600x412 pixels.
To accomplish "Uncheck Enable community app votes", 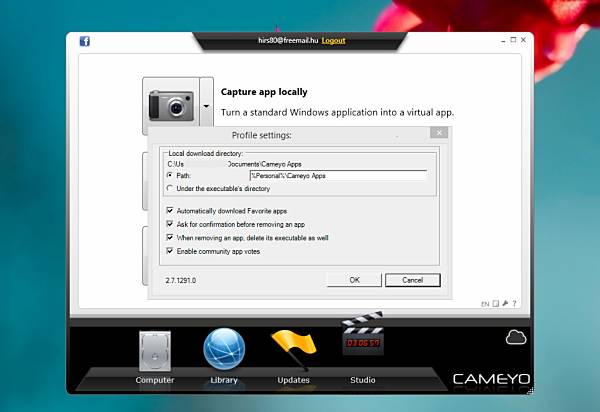I will point(170,251).
